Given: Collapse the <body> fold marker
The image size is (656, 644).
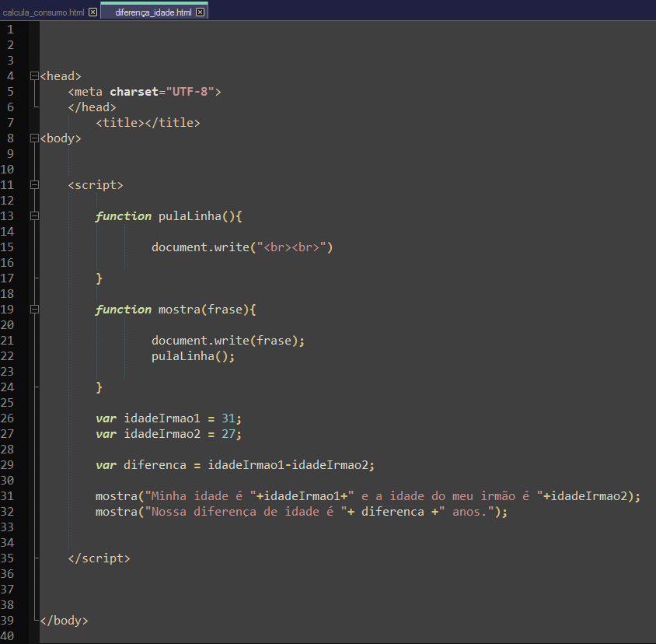Looking at the screenshot, I should pos(35,138).
